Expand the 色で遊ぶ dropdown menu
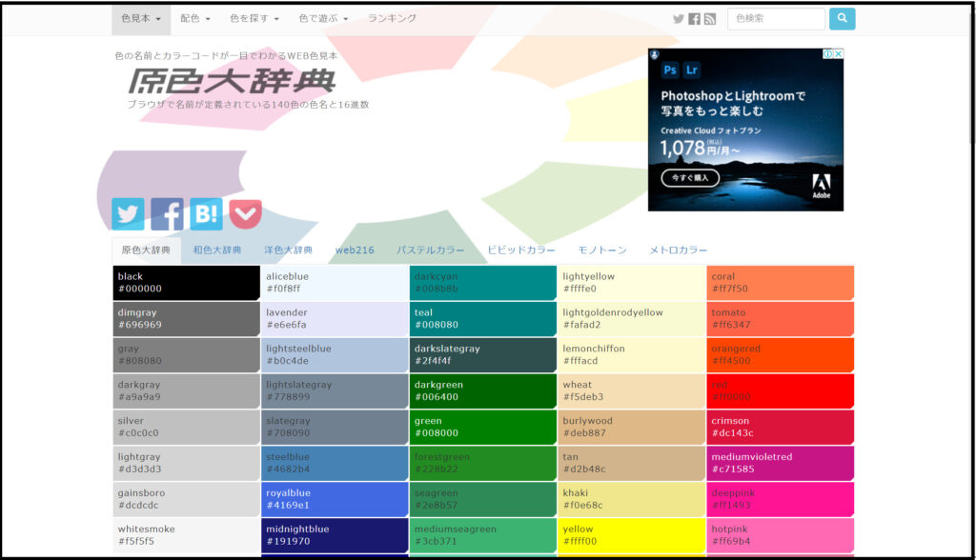Image resolution: width=976 pixels, height=560 pixels. pos(323,19)
